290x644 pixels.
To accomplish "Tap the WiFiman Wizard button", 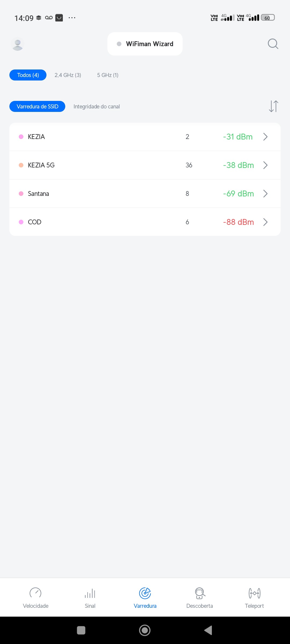I will [x=145, y=44].
